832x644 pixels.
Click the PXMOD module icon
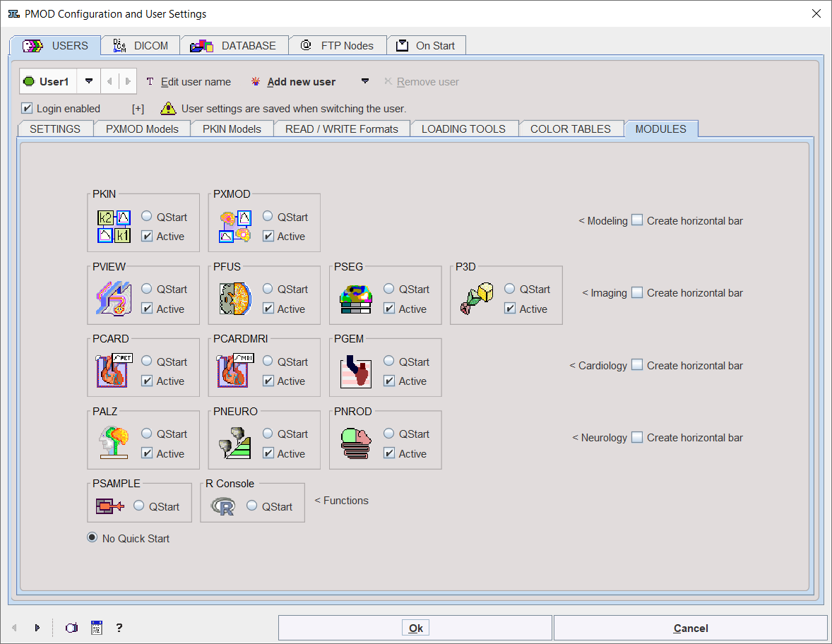coord(235,227)
